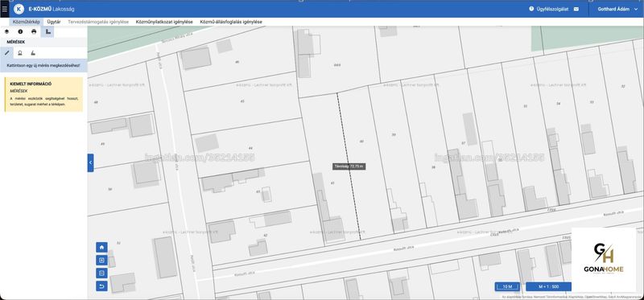Click parcel number 44 on the map

tap(250, 148)
